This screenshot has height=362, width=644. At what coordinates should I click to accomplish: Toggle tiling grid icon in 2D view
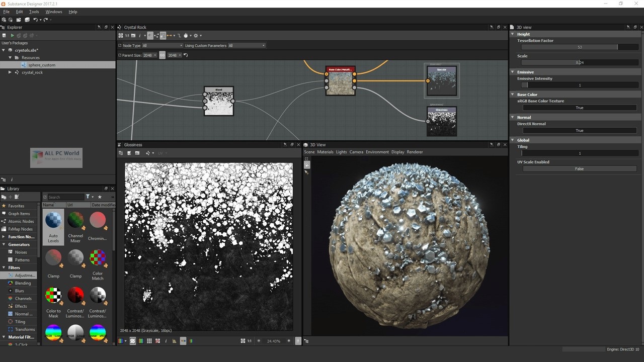[x=149, y=341]
